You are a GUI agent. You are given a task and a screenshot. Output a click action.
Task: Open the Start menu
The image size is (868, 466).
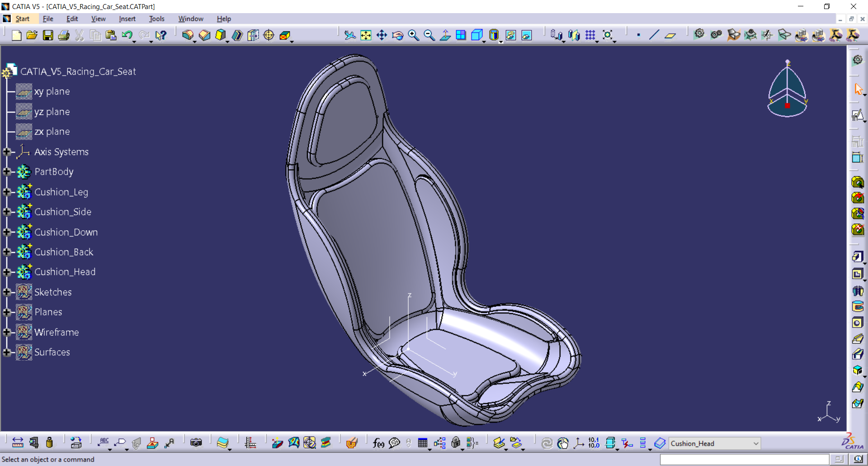click(22, 19)
